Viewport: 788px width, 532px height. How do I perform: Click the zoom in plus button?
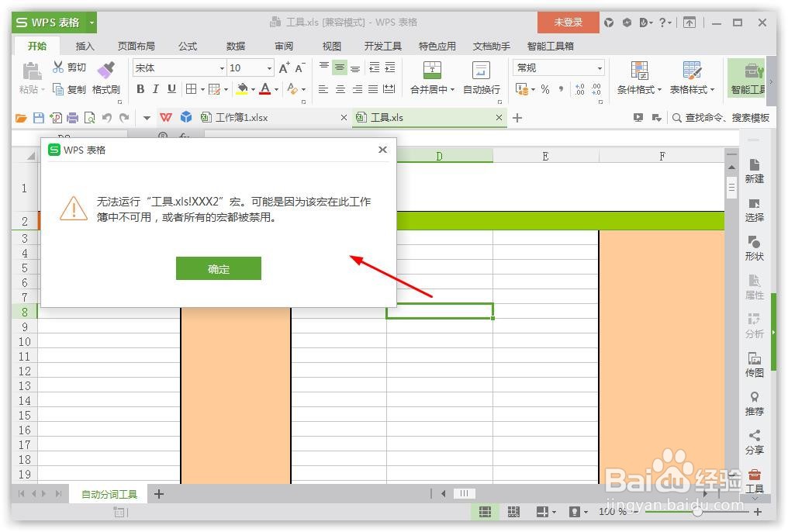pos(759,512)
